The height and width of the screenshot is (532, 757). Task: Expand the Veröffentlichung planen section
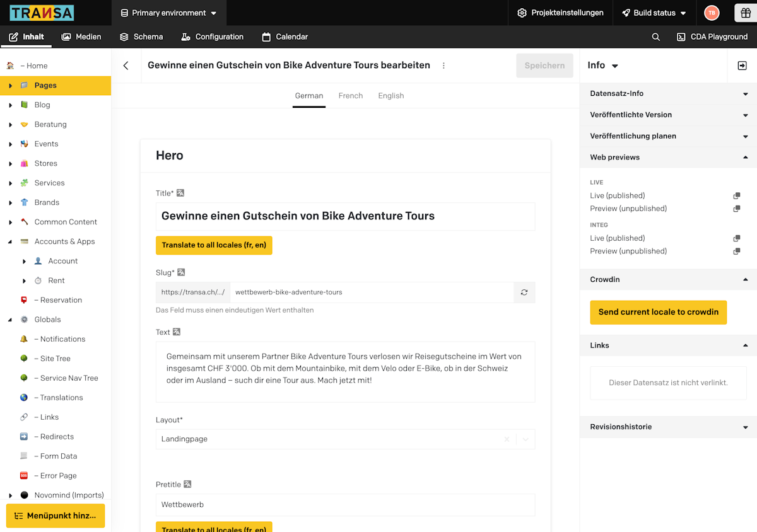tap(669, 136)
